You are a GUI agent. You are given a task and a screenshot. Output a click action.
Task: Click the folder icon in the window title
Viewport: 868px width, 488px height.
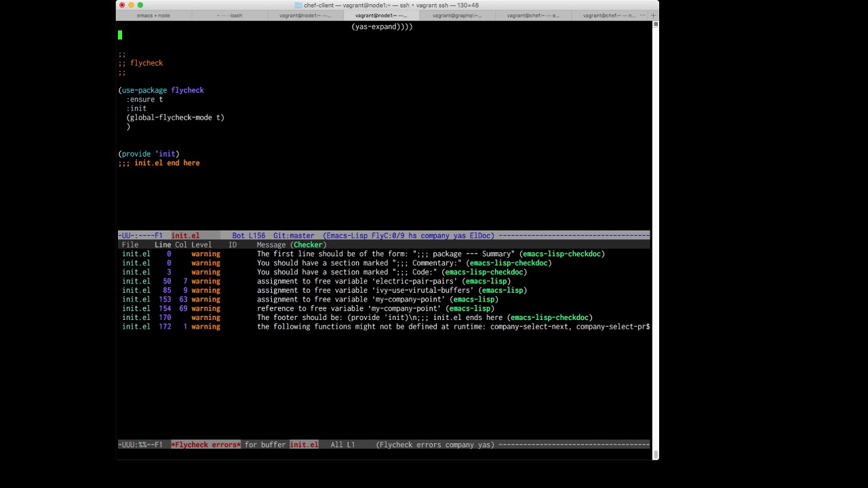tap(298, 5)
